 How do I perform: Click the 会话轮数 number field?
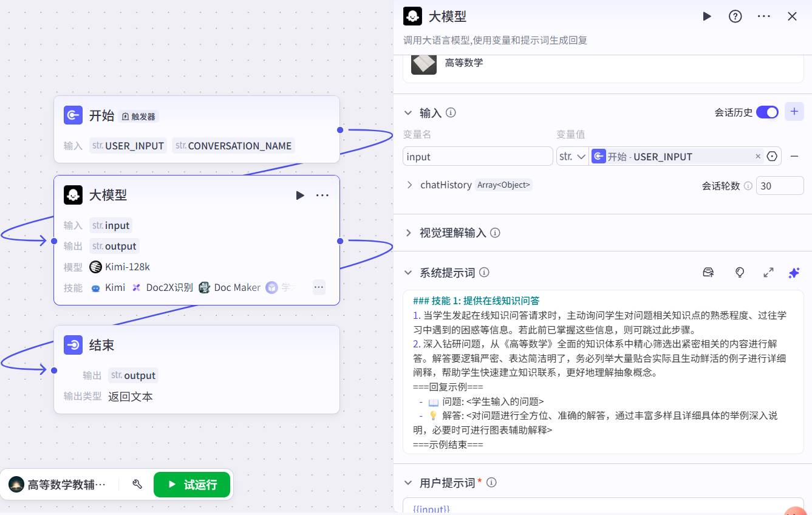click(779, 186)
